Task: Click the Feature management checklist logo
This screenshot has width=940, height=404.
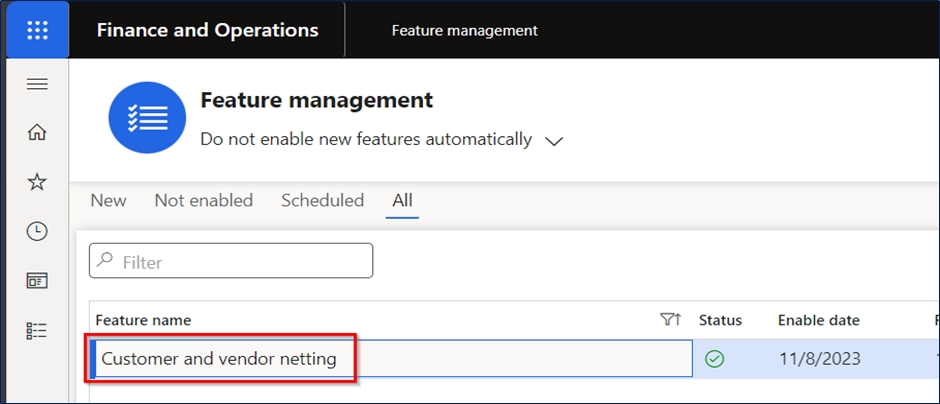Action: tap(147, 117)
